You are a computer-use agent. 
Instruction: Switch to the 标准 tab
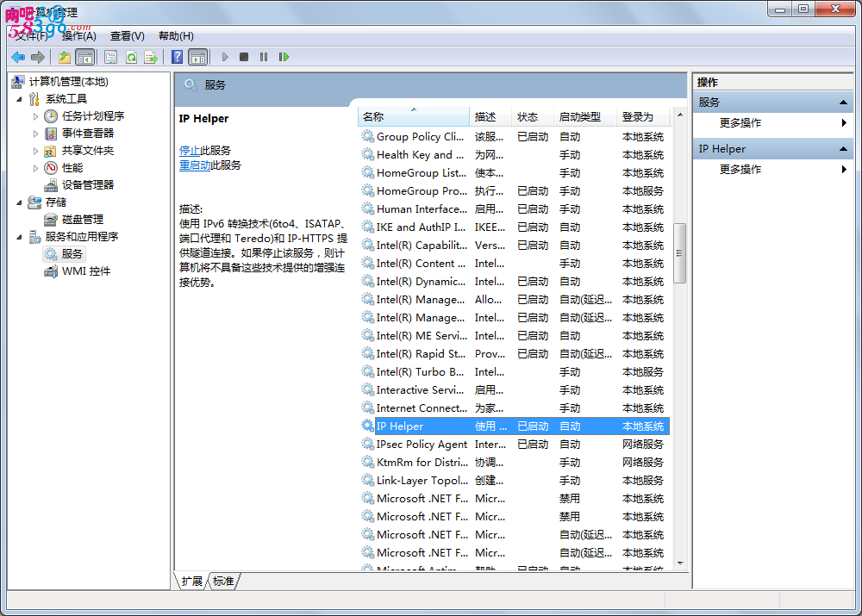(x=223, y=582)
